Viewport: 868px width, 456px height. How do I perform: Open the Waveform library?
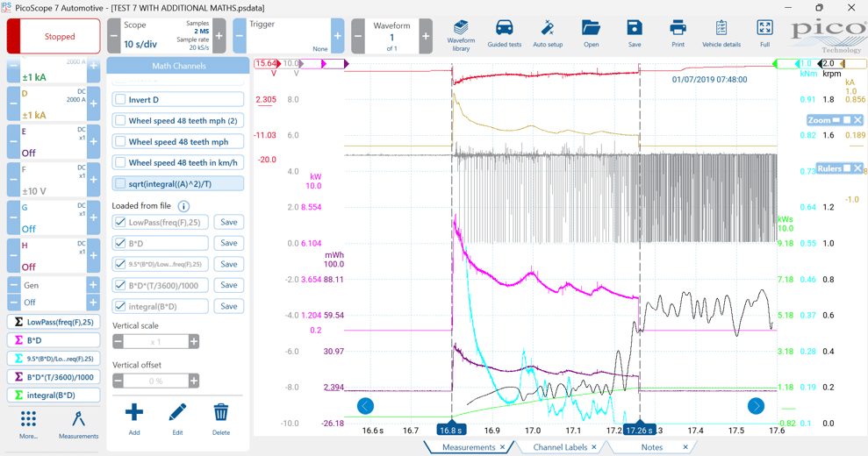click(x=461, y=35)
